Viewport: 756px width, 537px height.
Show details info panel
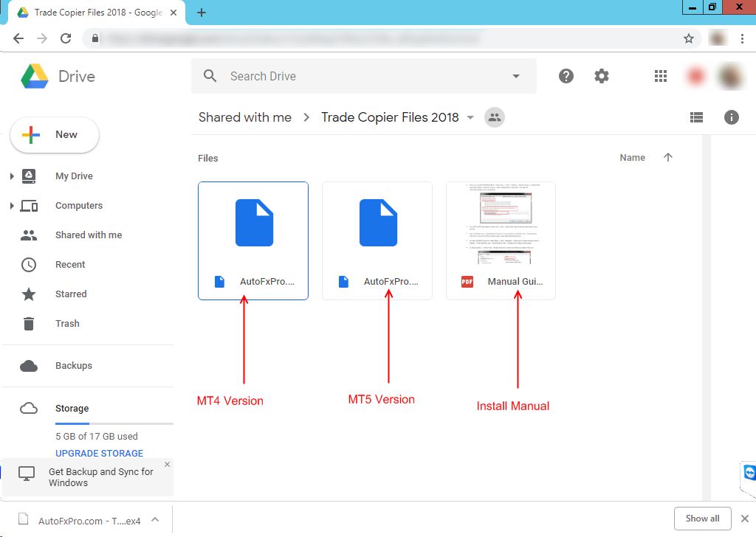pos(732,117)
